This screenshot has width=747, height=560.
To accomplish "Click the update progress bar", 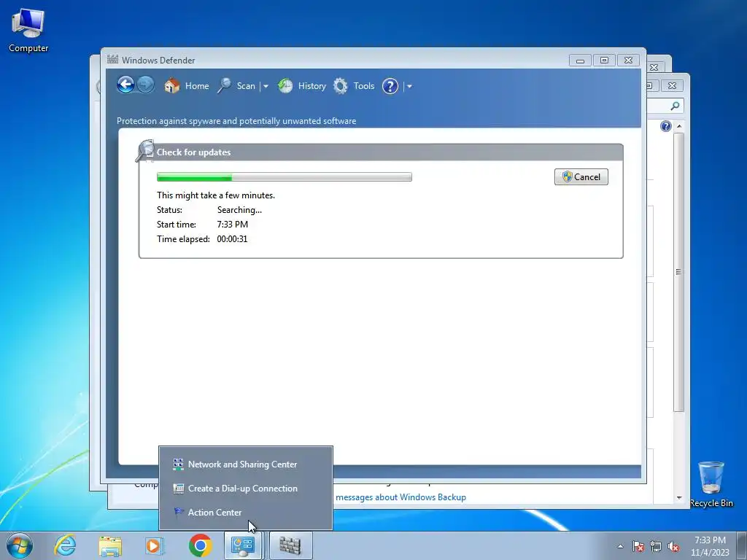I will point(285,176).
